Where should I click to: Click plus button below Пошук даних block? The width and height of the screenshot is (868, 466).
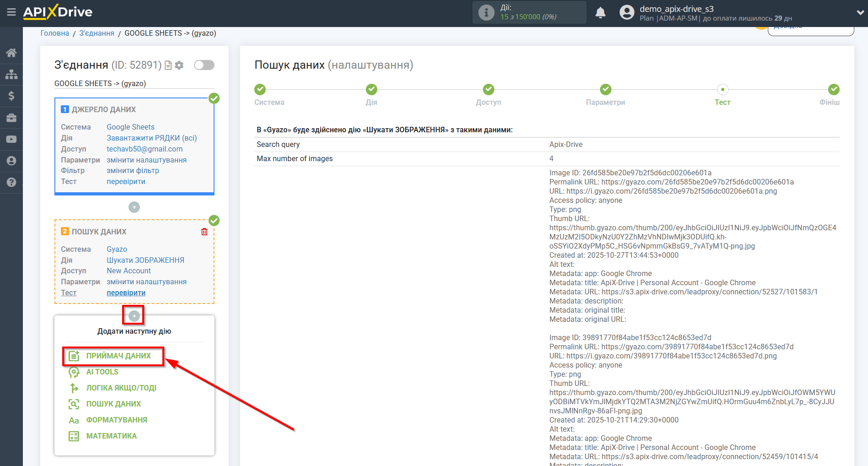(x=134, y=316)
